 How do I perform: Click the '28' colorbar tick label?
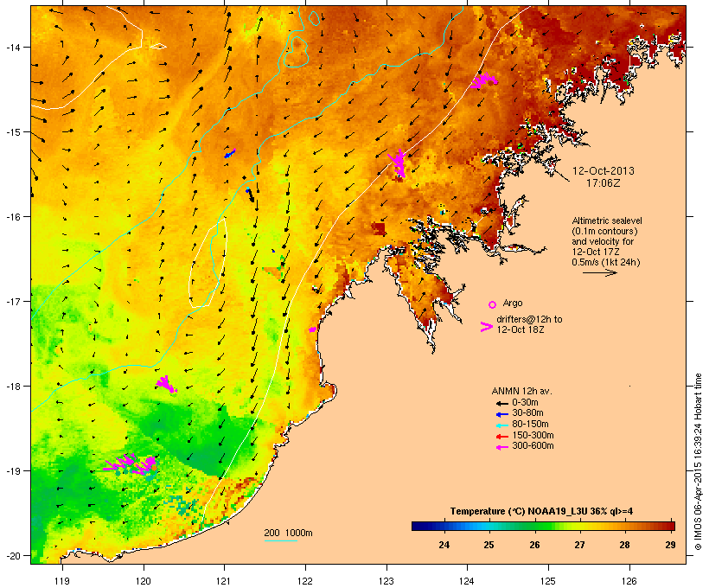tap(625, 545)
